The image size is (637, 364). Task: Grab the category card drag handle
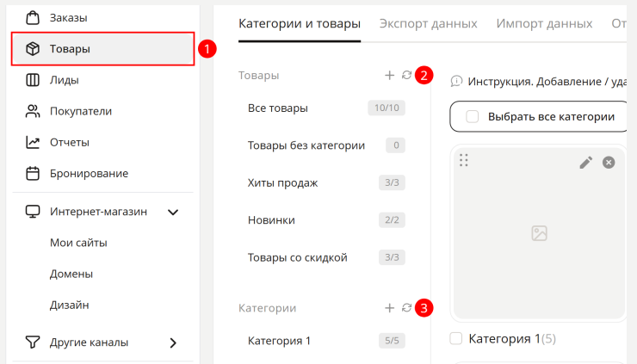coord(463,160)
